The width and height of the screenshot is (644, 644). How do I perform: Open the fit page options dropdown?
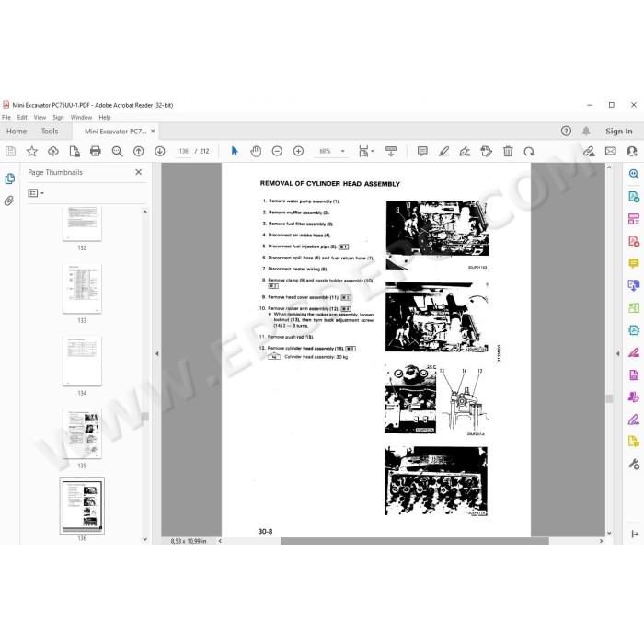pos(366,151)
